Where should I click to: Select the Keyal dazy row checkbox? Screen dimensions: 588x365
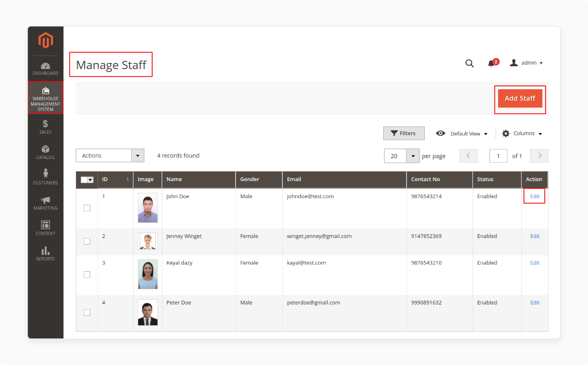[87, 274]
